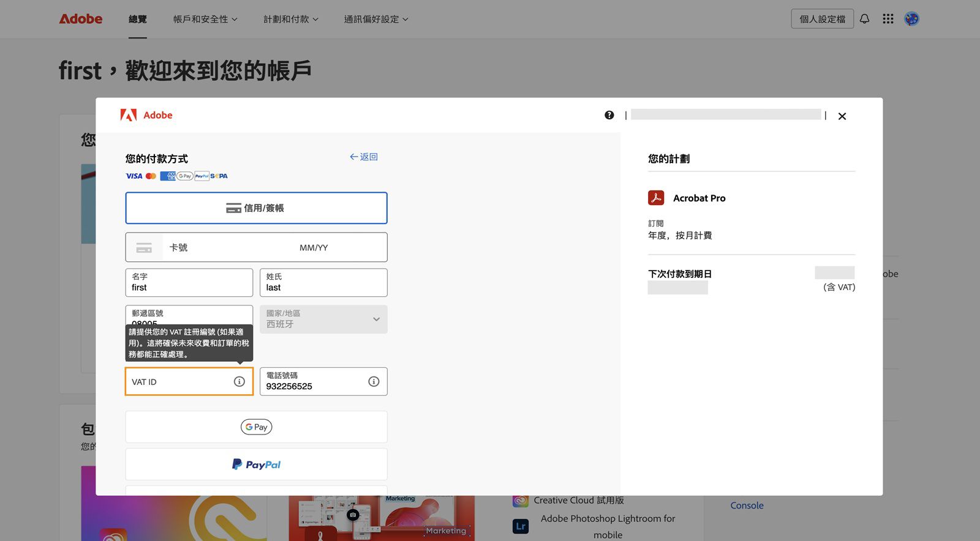The width and height of the screenshot is (980, 541).
Task: Switch to the 總覽 overview tab
Action: click(x=138, y=19)
